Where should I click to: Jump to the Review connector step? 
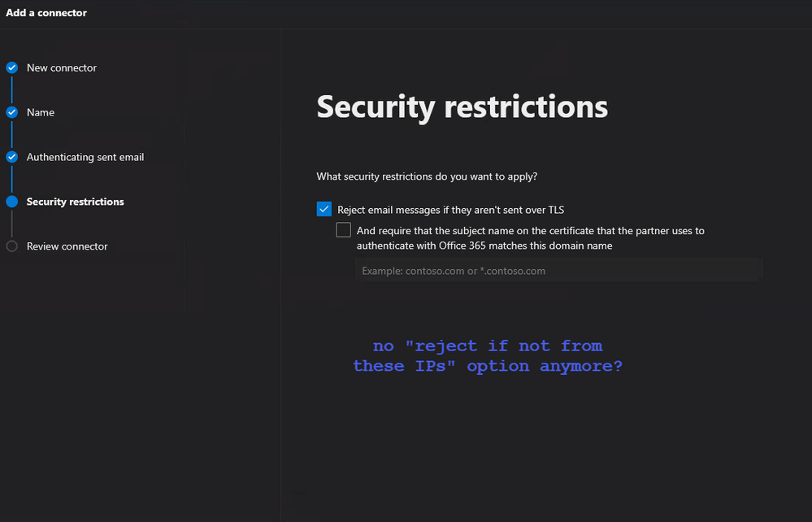[67, 246]
